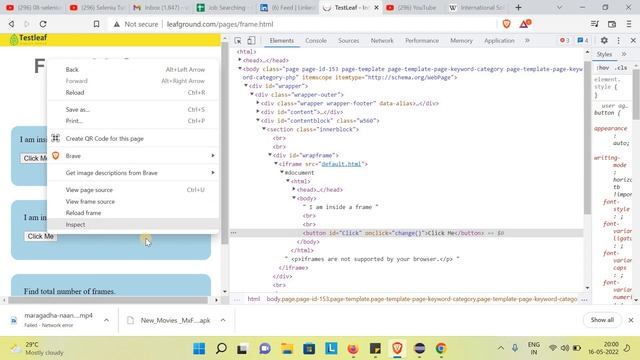Show more DevTools tabs chevron
640x360 pixels.
(527, 40)
